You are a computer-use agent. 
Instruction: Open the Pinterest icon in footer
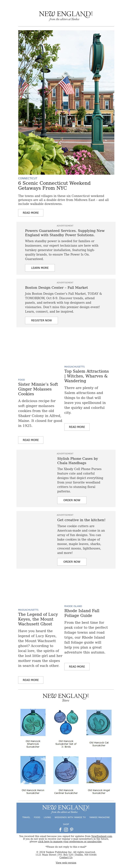(x=72, y=830)
